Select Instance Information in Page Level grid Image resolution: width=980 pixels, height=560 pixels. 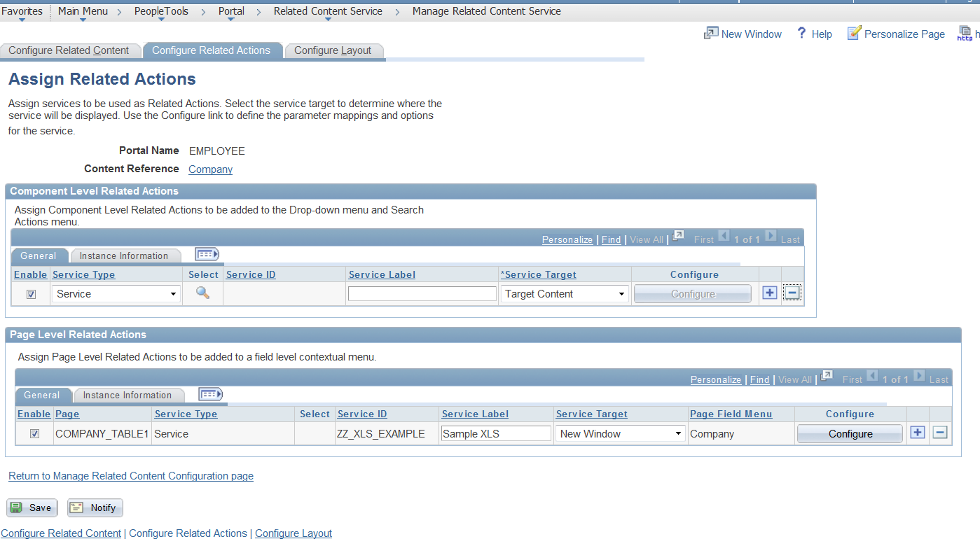coord(129,394)
